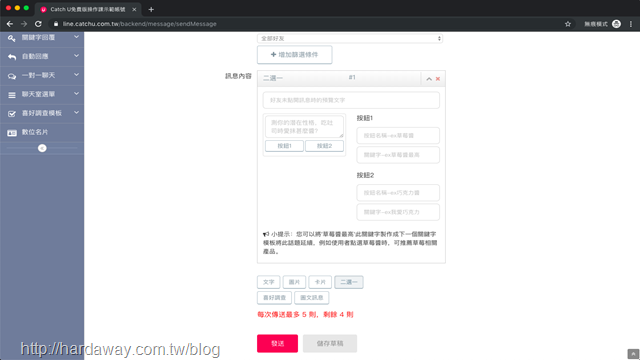Reload the current page

click(38, 24)
